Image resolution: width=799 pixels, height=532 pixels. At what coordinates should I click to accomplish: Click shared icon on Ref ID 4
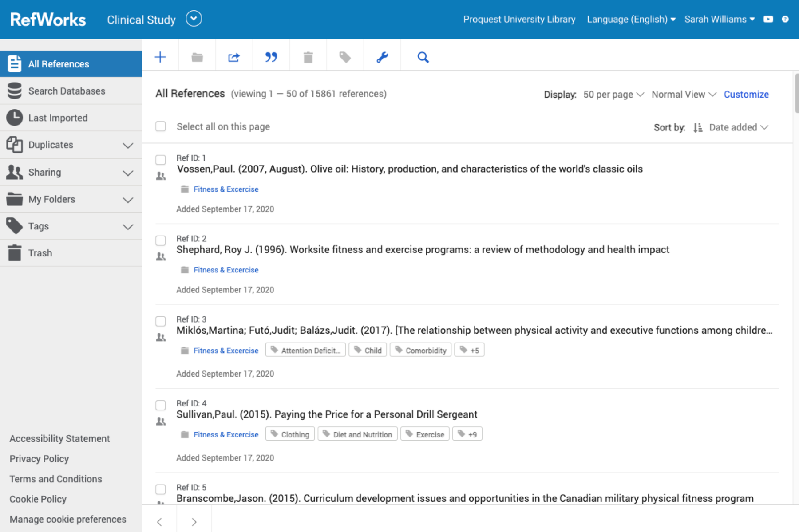161,422
